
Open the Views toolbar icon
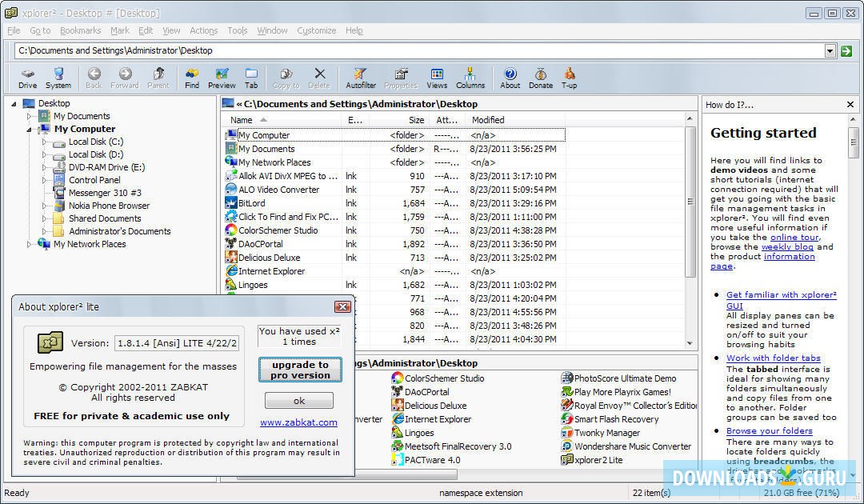pyautogui.click(x=437, y=78)
